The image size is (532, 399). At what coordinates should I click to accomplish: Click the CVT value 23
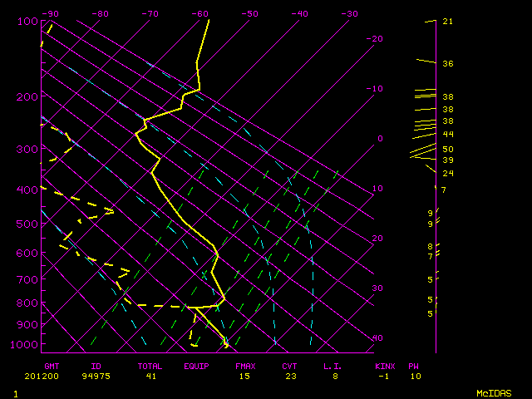[x=289, y=376]
